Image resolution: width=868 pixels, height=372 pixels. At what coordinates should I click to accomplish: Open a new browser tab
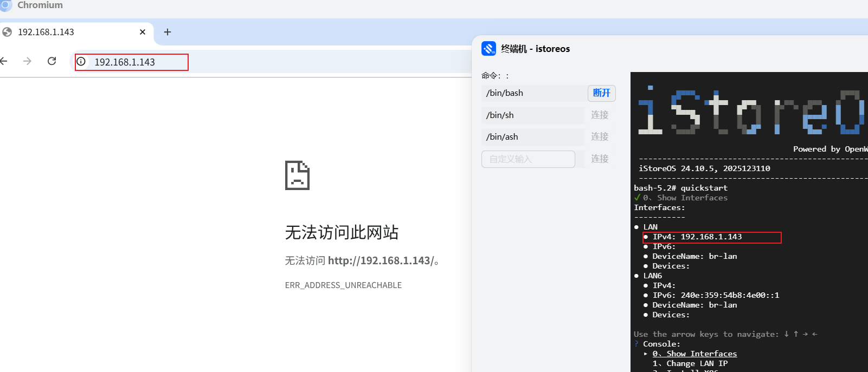(x=168, y=32)
